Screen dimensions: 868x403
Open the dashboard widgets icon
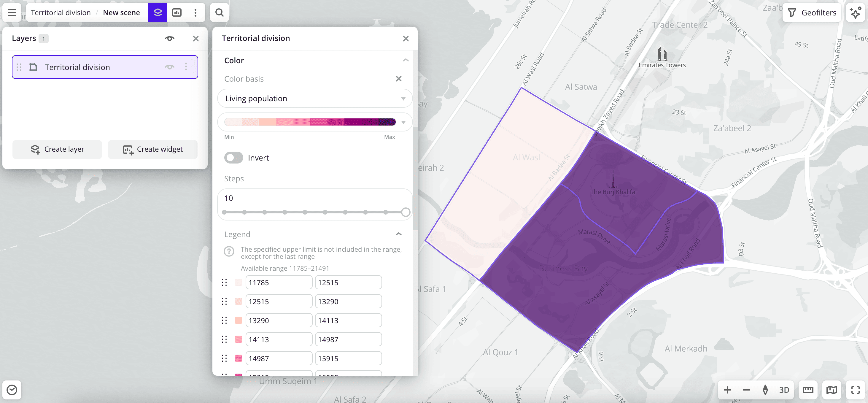(x=177, y=12)
